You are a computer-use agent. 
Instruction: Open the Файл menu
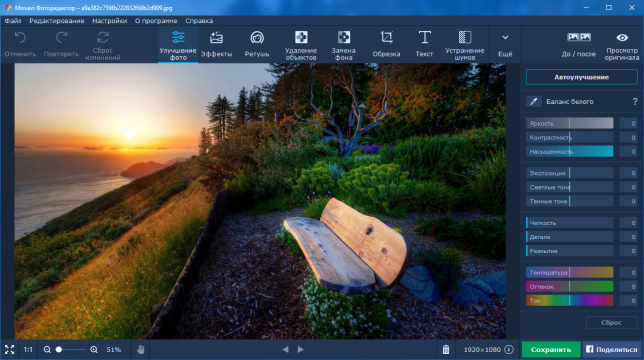point(13,21)
